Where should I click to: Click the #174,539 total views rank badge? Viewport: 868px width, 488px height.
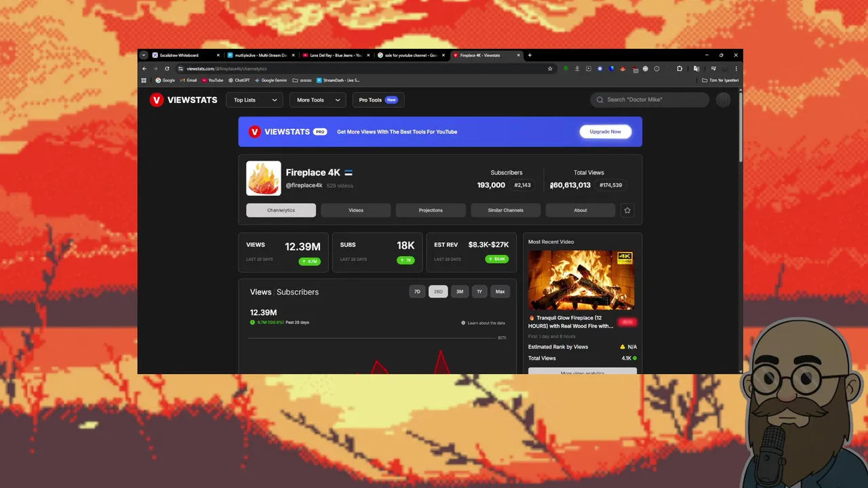(611, 185)
